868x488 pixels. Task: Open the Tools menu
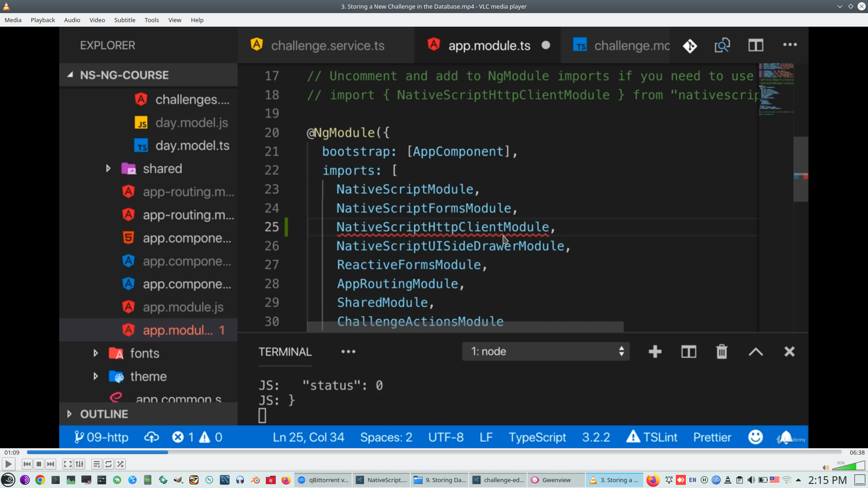pyautogui.click(x=151, y=20)
